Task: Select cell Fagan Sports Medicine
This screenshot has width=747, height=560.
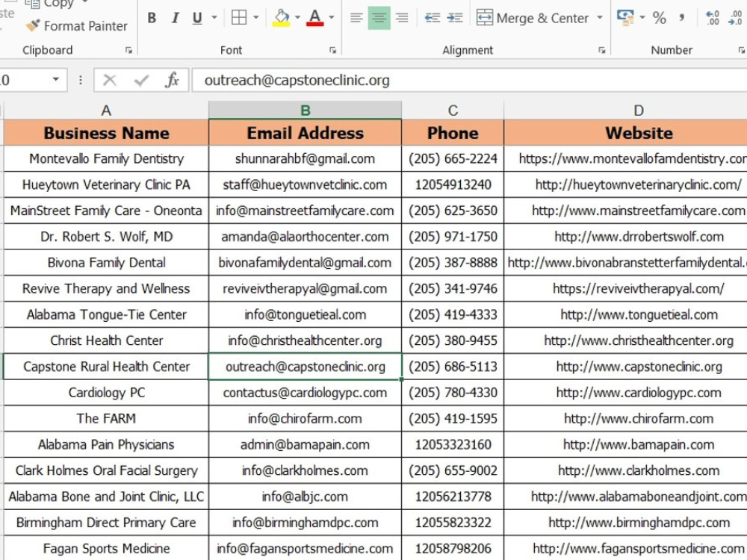Action: coord(106,548)
